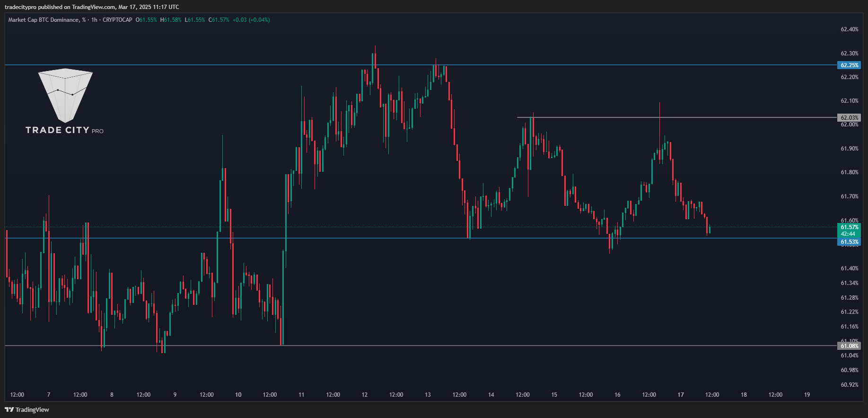868x418 pixels.
Task: Click the 61.34% price axis label
Action: coord(850,283)
